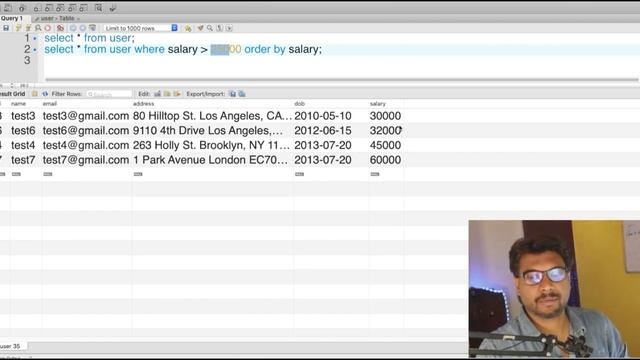Image resolution: width=640 pixels, height=360 pixels.
Task: Click the save script icon in query toolbar
Action: click(6, 28)
